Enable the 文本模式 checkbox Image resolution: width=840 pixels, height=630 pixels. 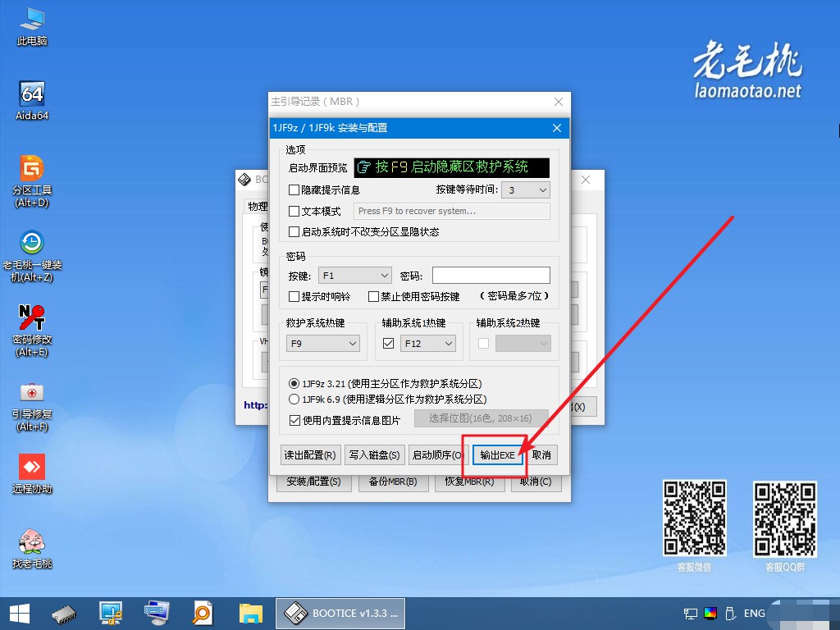(294, 211)
